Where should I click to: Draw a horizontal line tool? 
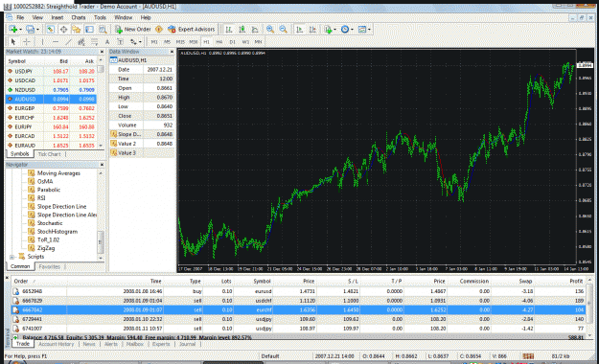(56, 41)
